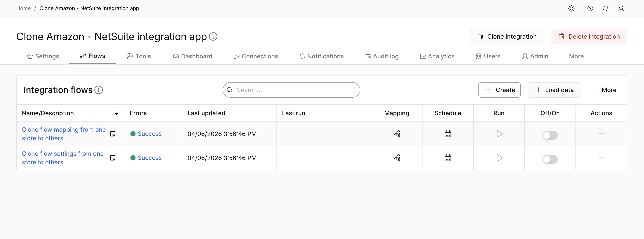Open mapping for Clone flow mapping row
The width and height of the screenshot is (644, 239).
tap(397, 134)
